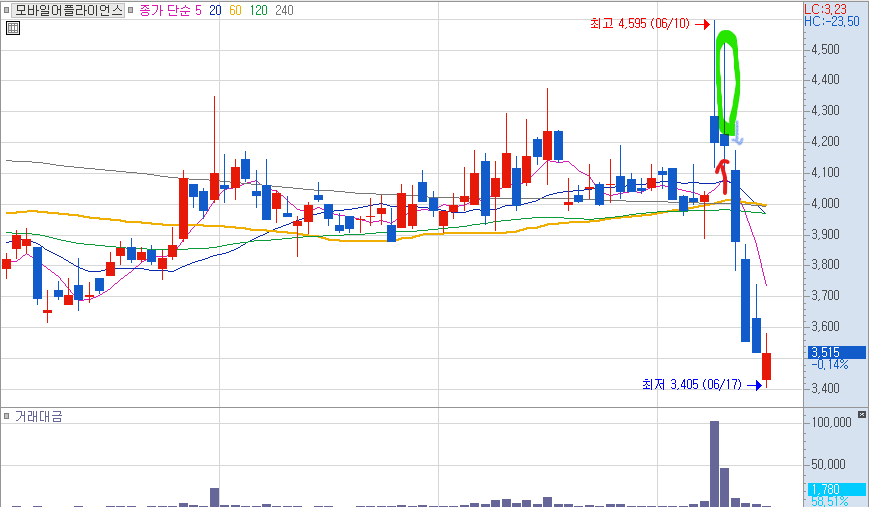Select the 20-day moving average label

point(215,11)
